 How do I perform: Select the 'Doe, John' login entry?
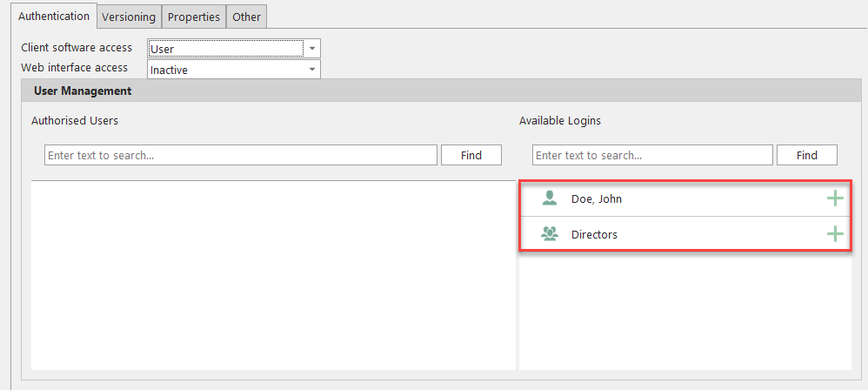point(597,199)
